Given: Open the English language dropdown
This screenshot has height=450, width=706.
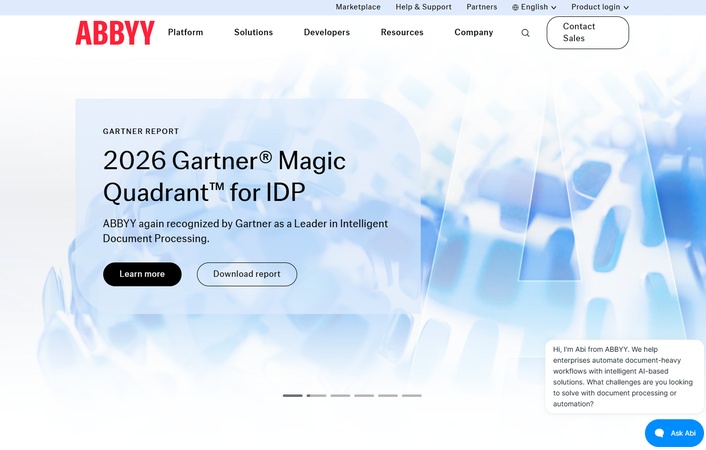Looking at the screenshot, I should tap(534, 7).
